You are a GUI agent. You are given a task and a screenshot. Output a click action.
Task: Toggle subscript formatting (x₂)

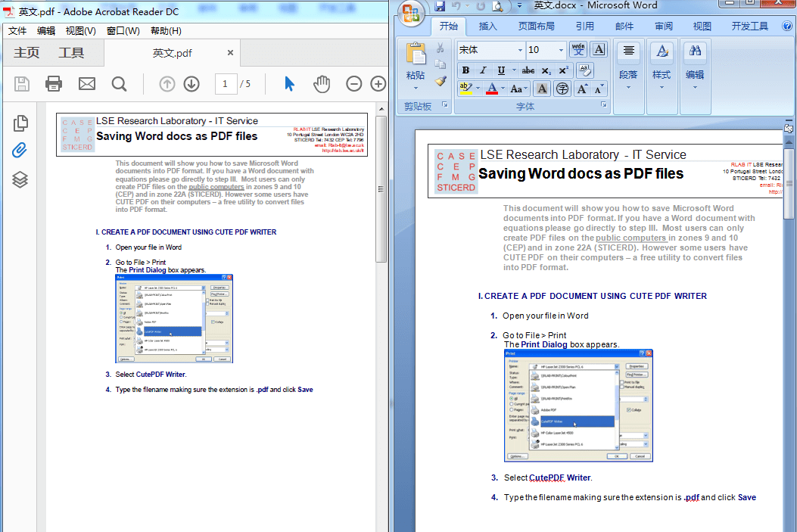546,70
